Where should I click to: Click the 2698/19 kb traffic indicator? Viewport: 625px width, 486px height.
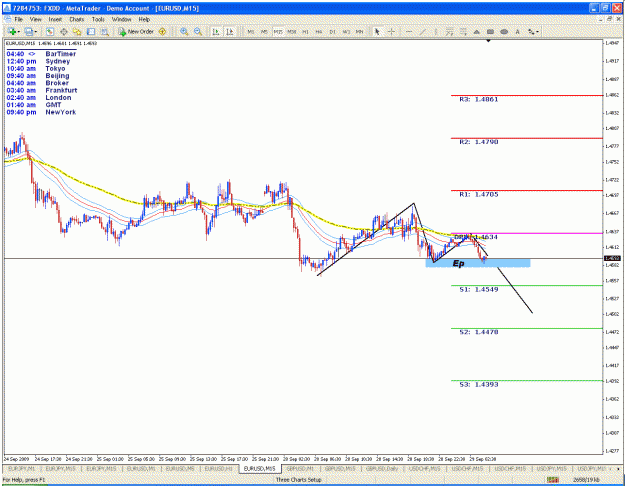tap(586, 480)
